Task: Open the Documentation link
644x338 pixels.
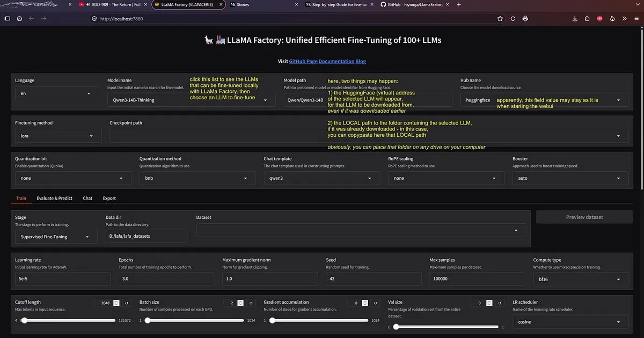Action: 336,61
